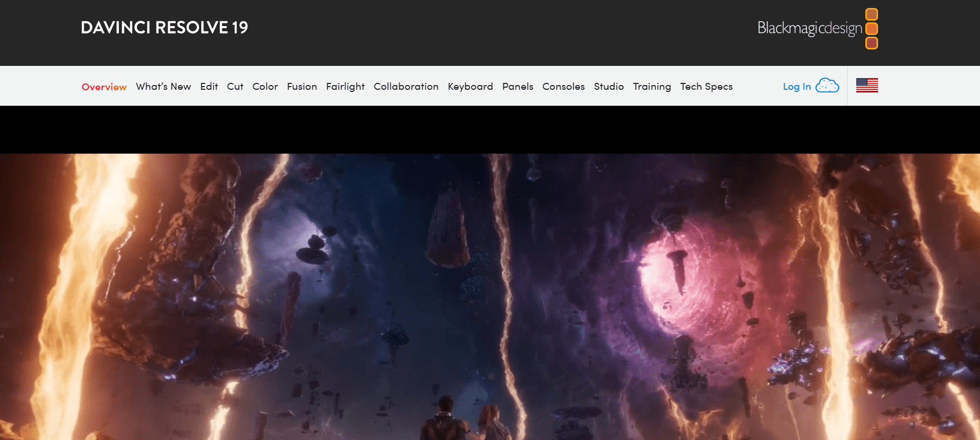This screenshot has width=980, height=440.
Task: Open the Consoles section
Action: click(563, 86)
